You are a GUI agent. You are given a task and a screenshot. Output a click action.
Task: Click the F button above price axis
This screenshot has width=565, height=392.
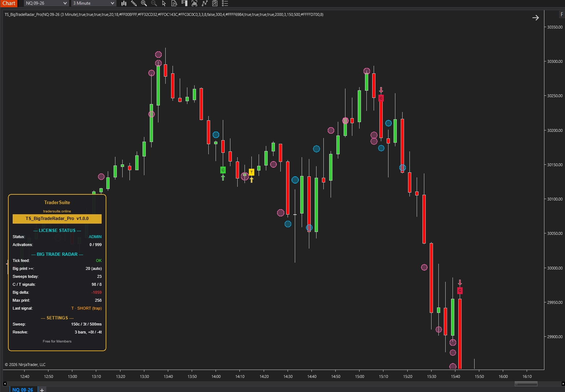pos(562,14)
